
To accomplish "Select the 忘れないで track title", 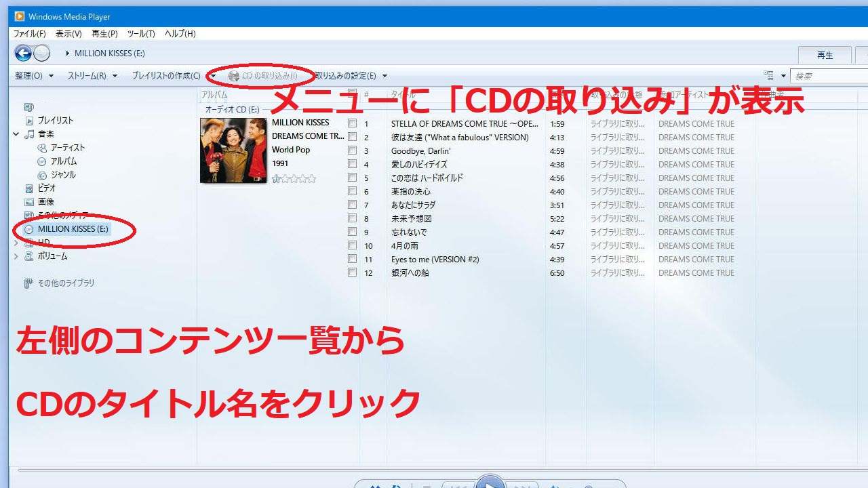I will [409, 232].
